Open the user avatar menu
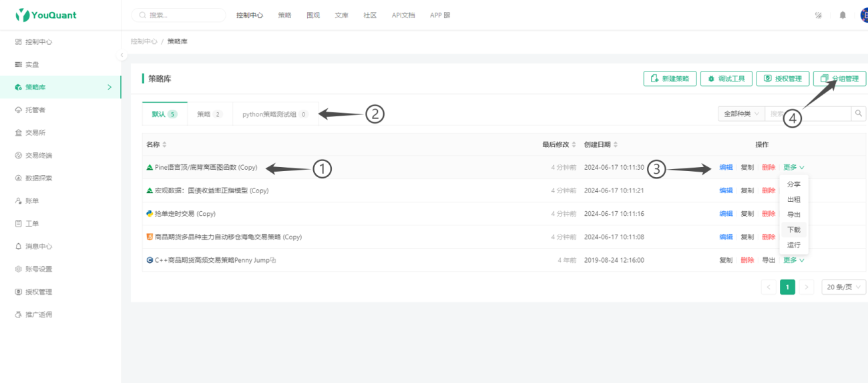This screenshot has width=868, height=383. 864,15
